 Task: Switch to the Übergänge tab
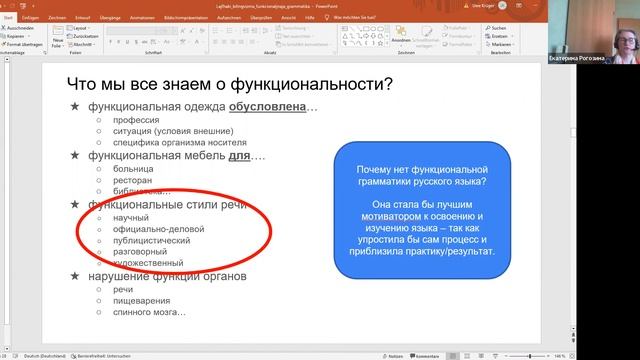pos(110,18)
